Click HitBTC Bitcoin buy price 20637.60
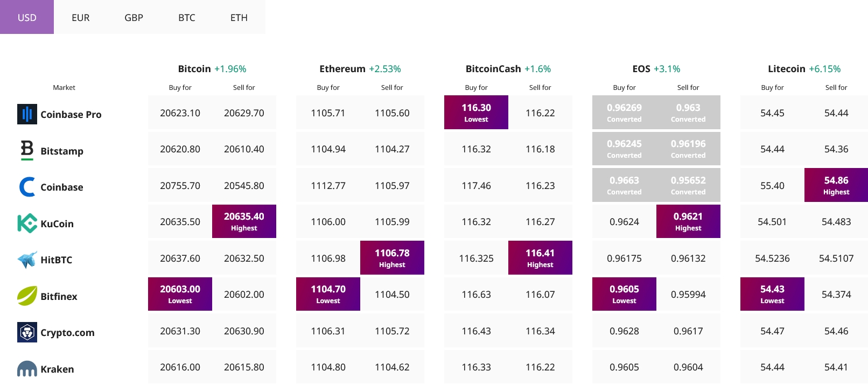The image size is (868, 385). 180,258
